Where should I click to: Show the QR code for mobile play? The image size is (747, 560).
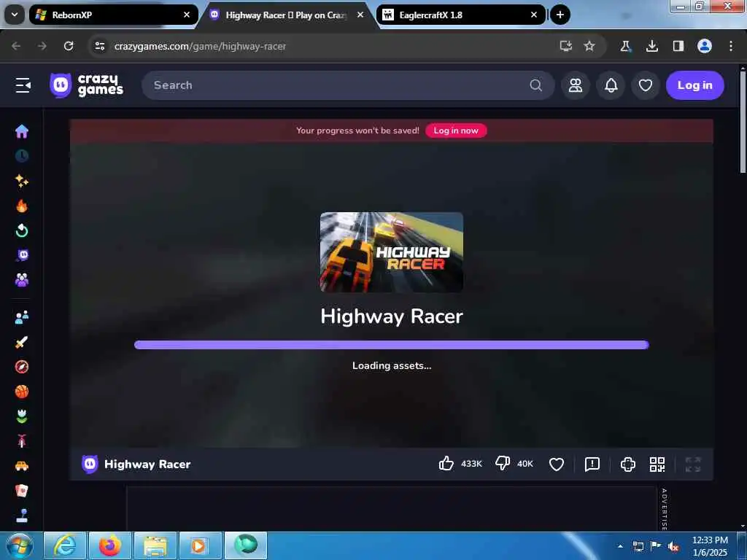click(x=657, y=464)
